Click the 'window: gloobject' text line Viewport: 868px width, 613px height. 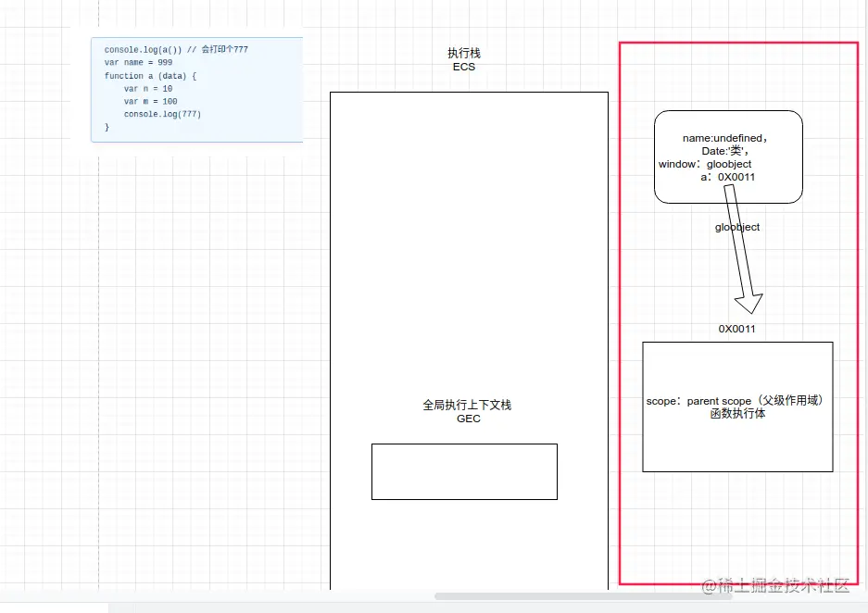coord(705,164)
